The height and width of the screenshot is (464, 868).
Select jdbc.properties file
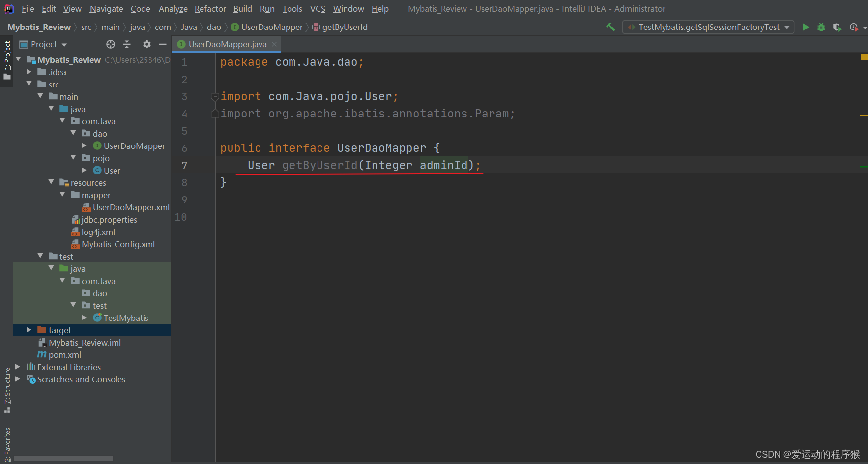click(104, 220)
